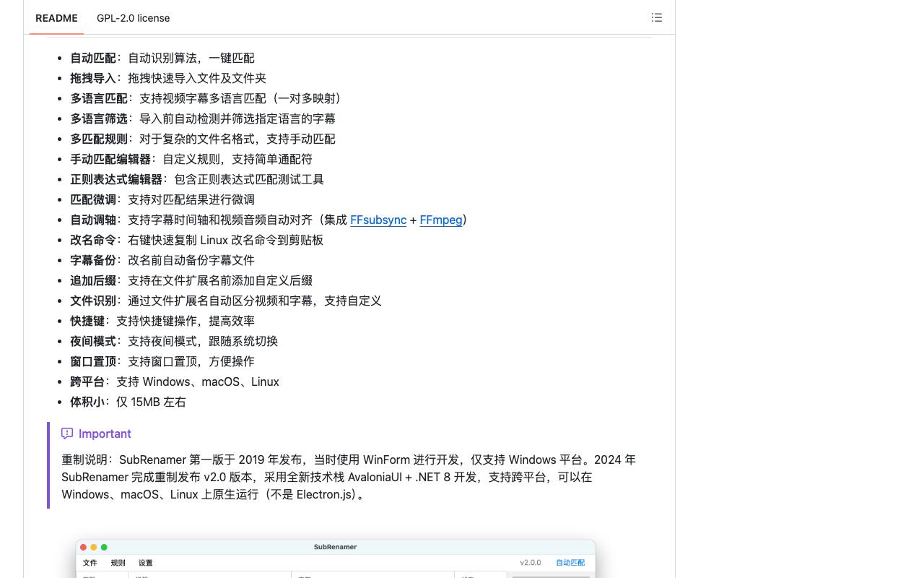Viewport: 924px width, 578px height.
Task: Click the green zoom dot in SubRenamer screenshot
Action: click(104, 547)
